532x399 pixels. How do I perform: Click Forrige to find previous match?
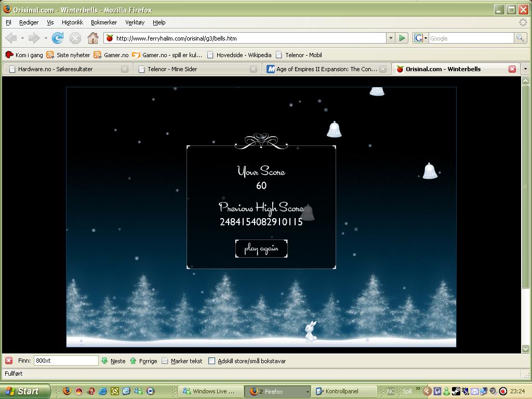click(x=143, y=361)
